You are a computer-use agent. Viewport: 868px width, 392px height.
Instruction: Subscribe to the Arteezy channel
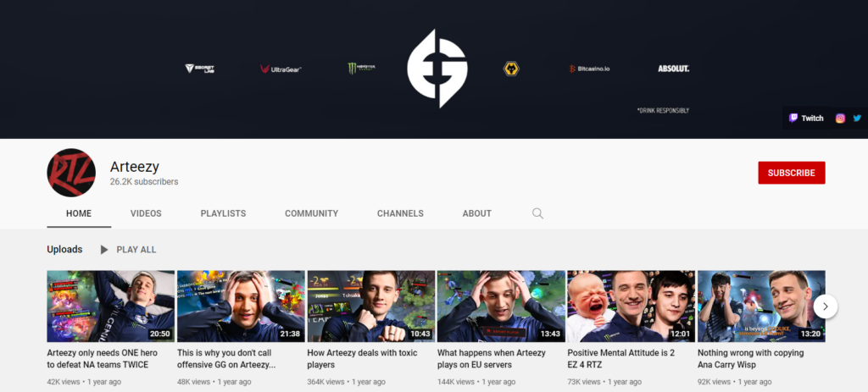pos(791,173)
